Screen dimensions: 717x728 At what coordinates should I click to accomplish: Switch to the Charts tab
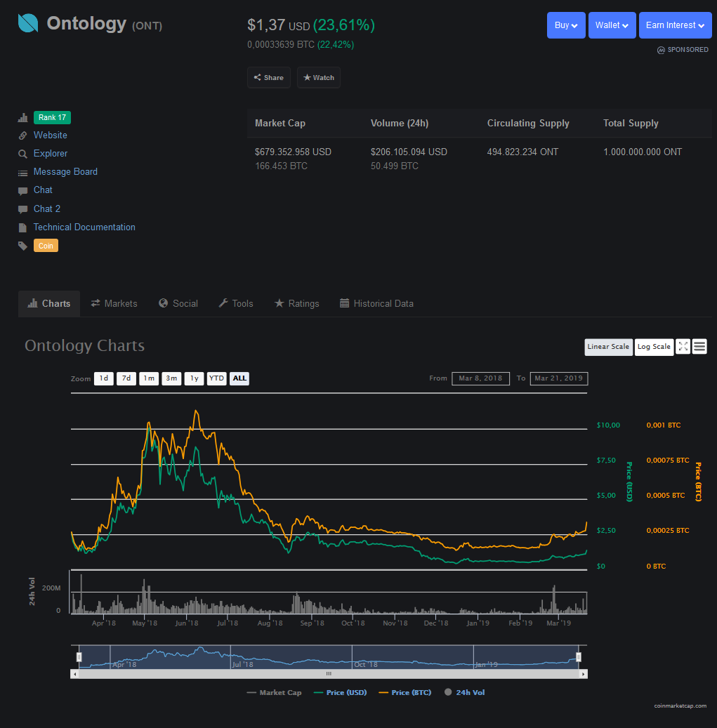click(49, 304)
